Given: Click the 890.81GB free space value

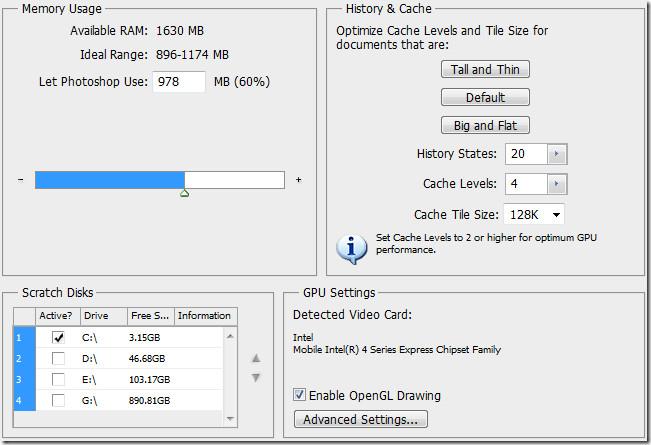Looking at the screenshot, I should pyautogui.click(x=149, y=401).
